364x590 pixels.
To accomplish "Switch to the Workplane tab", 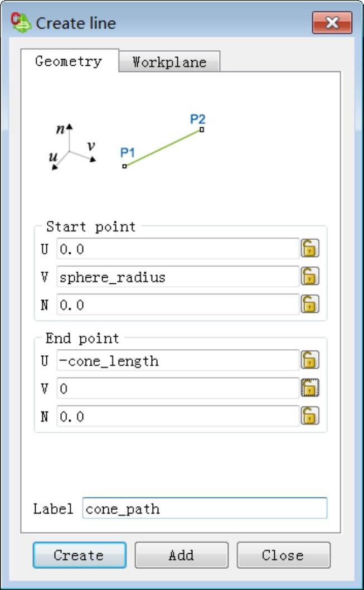I will tap(169, 62).
